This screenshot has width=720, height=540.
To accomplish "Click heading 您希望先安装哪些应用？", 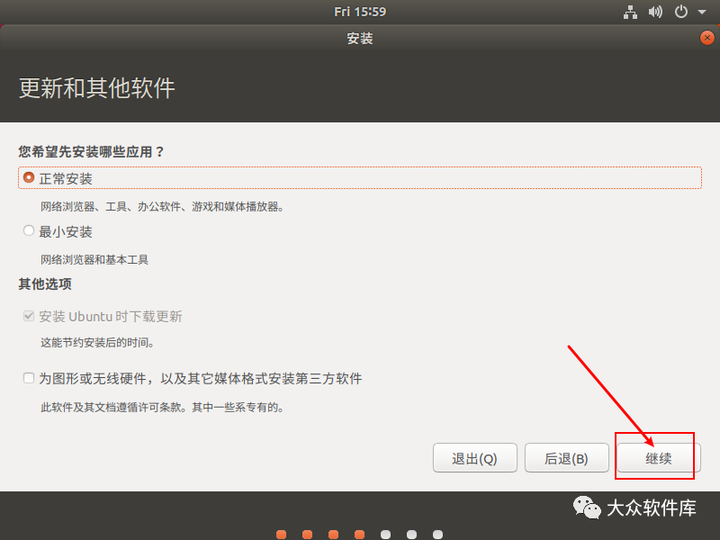I will 91,152.
